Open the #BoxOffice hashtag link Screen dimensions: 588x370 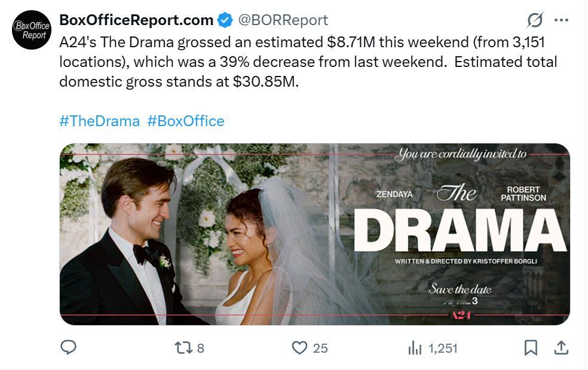[186, 121]
